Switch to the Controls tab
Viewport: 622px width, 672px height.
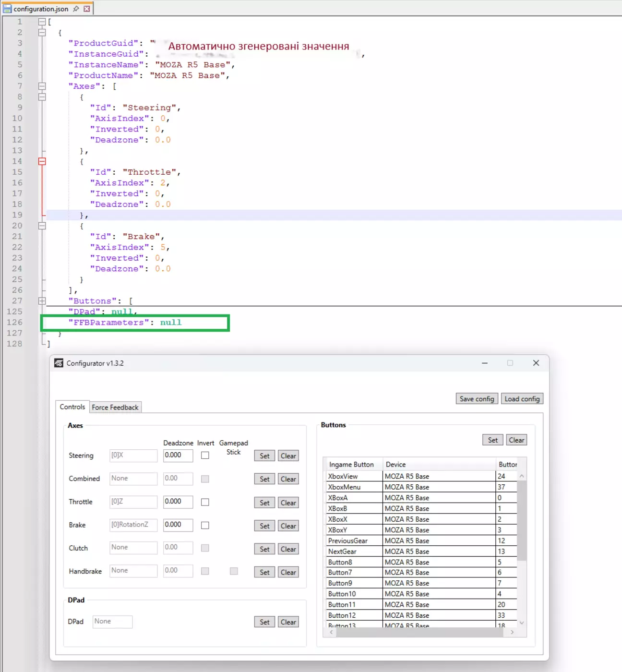click(72, 407)
